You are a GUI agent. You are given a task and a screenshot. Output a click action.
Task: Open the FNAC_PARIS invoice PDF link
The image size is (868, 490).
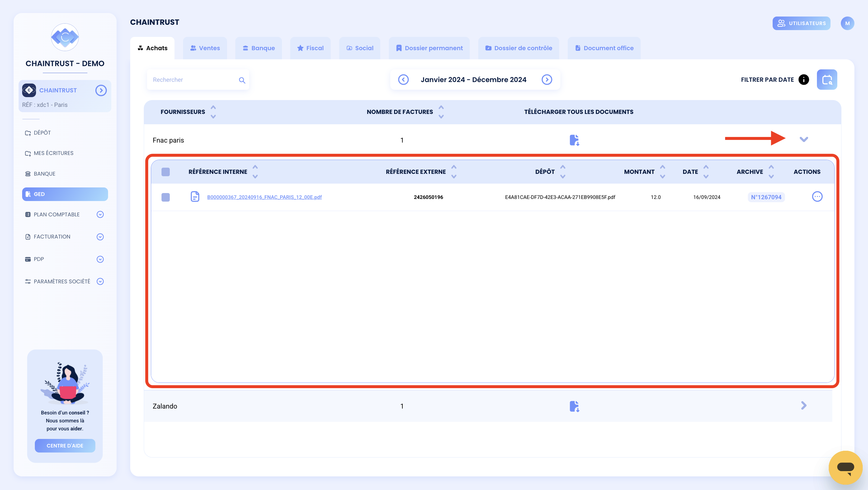pos(264,197)
